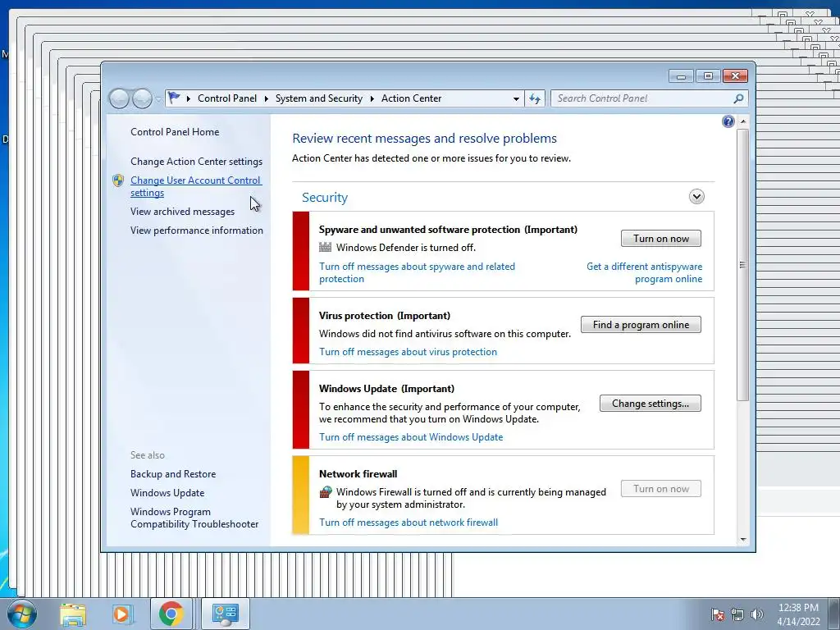Open Google Chrome from the taskbar
The image size is (840, 630).
171,614
